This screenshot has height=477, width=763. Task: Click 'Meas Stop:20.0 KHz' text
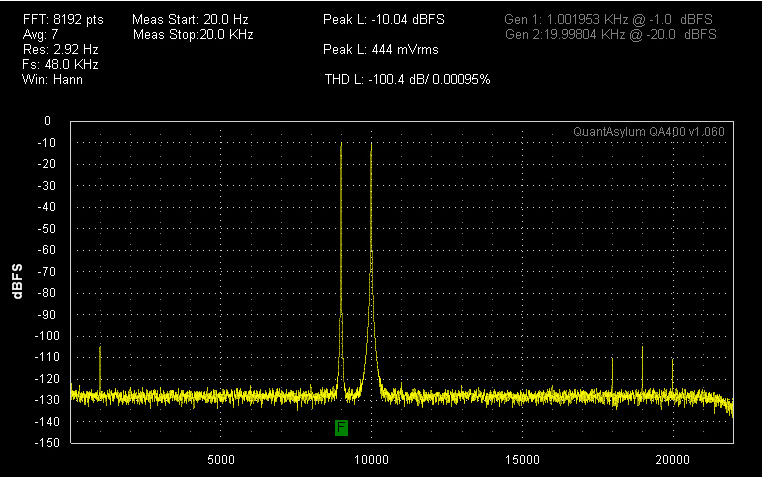point(193,35)
